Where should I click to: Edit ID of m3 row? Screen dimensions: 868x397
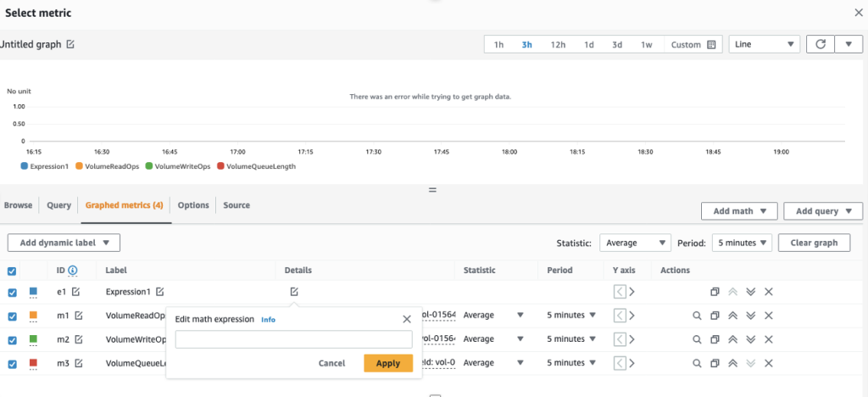coord(79,363)
